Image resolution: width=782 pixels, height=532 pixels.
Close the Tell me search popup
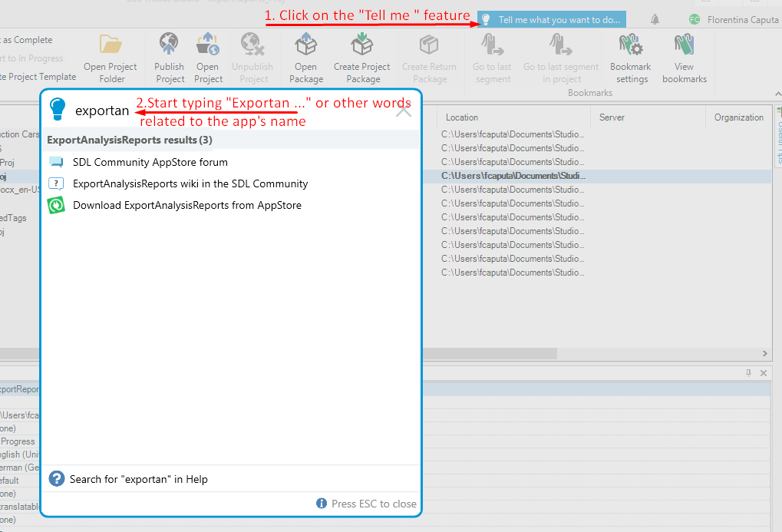point(404,111)
